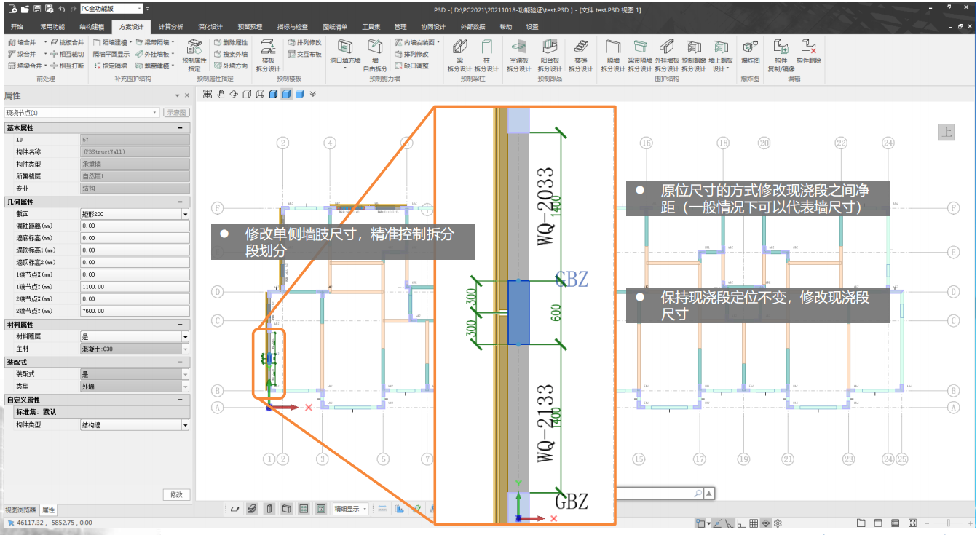The height and width of the screenshot is (535, 980).
Task: Click the 空调板拆分设计 icon
Action: [x=518, y=47]
